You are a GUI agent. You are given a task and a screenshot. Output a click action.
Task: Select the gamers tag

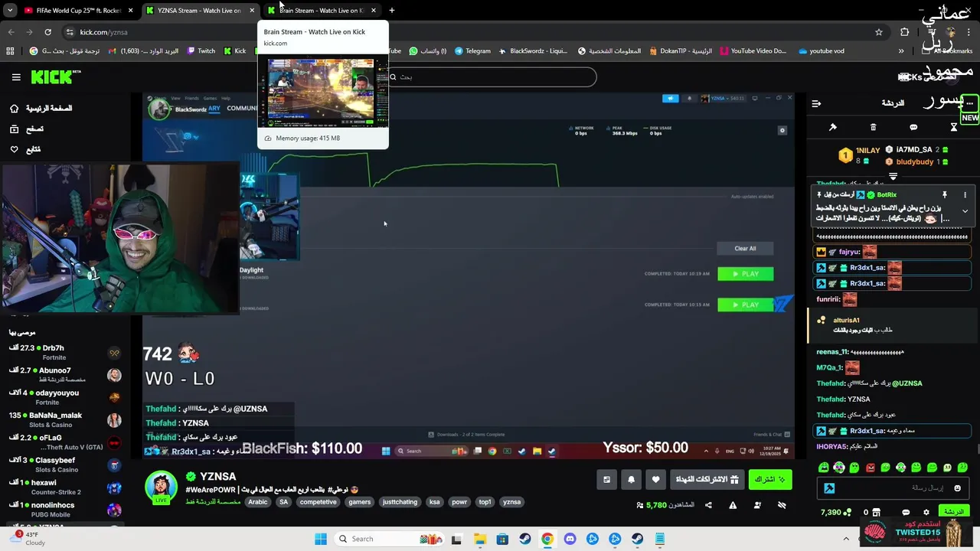coord(359,502)
